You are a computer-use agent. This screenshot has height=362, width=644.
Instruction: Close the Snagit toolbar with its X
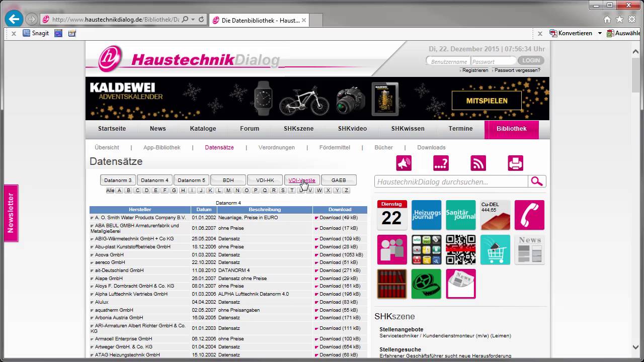(x=14, y=33)
